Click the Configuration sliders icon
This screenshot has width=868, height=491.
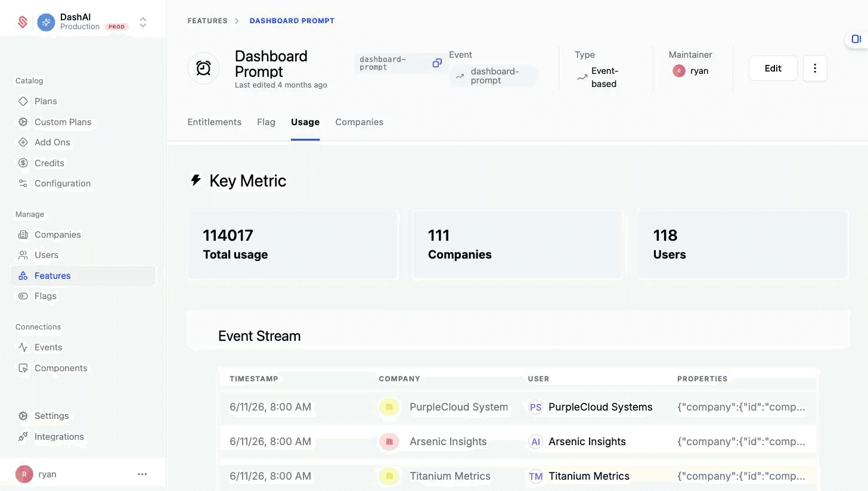[x=23, y=184]
